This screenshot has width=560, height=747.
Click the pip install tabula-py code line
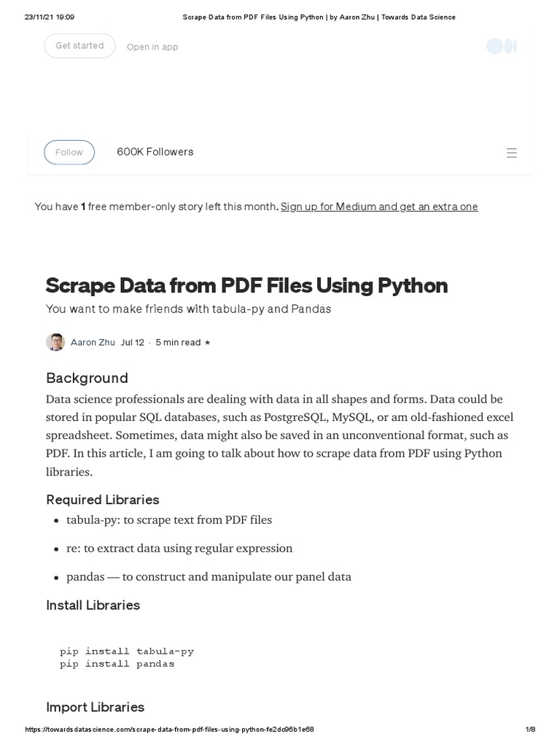click(x=127, y=651)
